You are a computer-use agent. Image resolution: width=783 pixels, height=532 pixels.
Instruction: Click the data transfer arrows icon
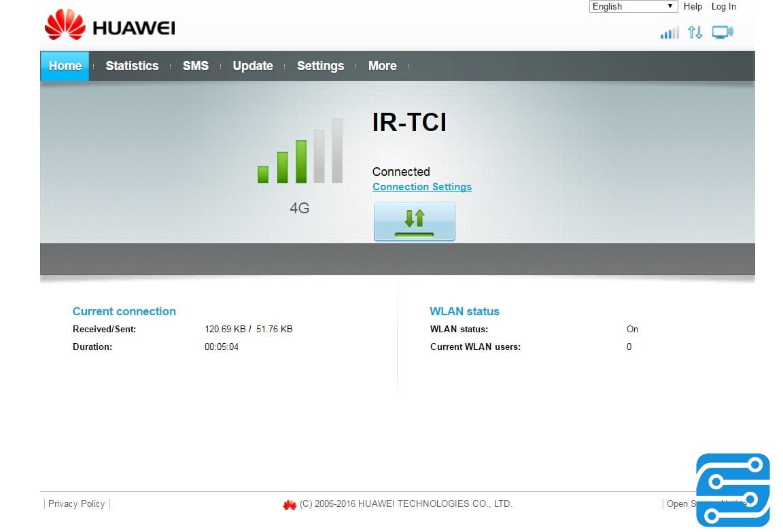pos(695,32)
